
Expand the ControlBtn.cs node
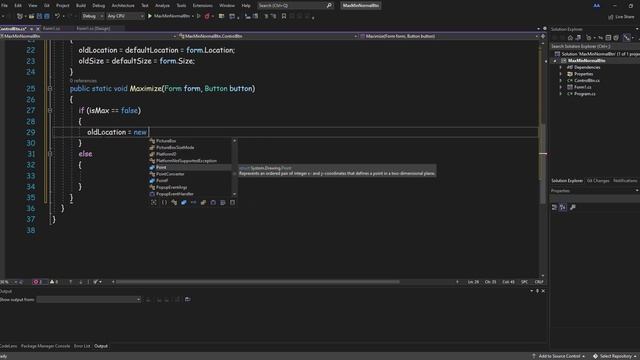coord(560,80)
